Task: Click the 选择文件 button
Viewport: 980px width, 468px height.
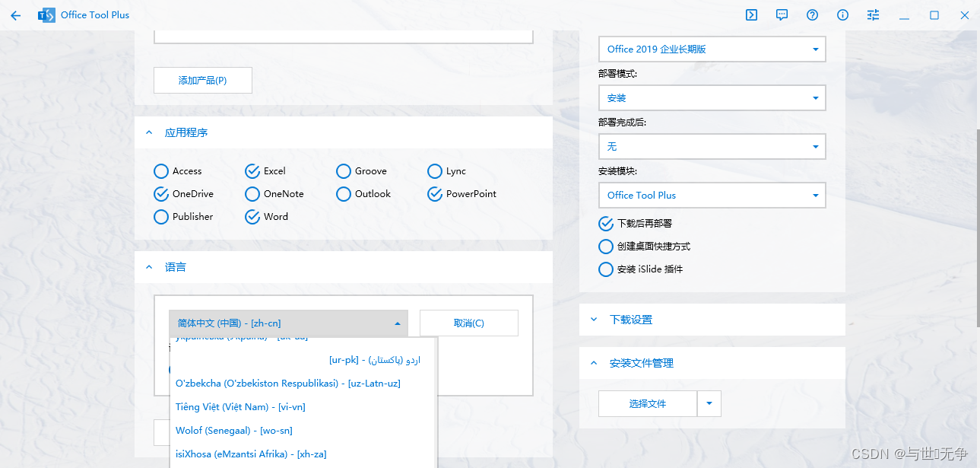Action: tap(648, 404)
